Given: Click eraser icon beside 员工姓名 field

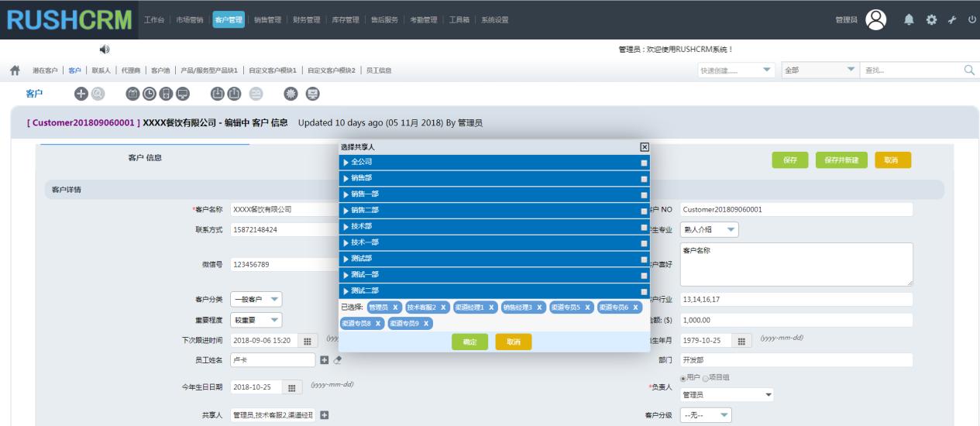Looking at the screenshot, I should click(x=338, y=360).
